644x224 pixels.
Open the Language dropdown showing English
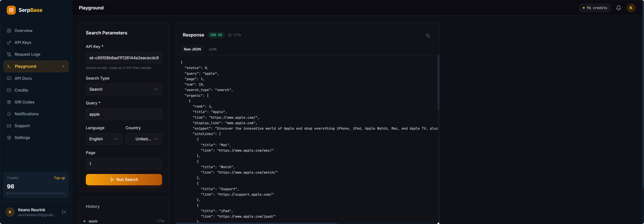[x=104, y=139]
